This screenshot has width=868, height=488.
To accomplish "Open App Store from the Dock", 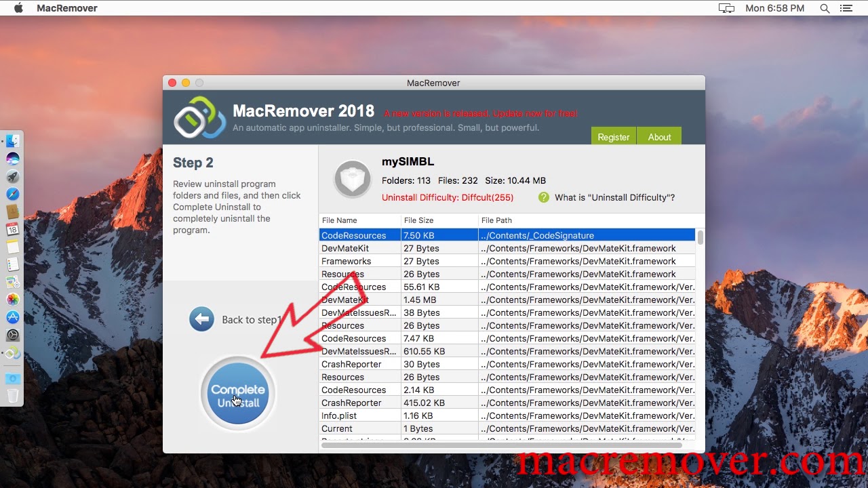I will (13, 317).
